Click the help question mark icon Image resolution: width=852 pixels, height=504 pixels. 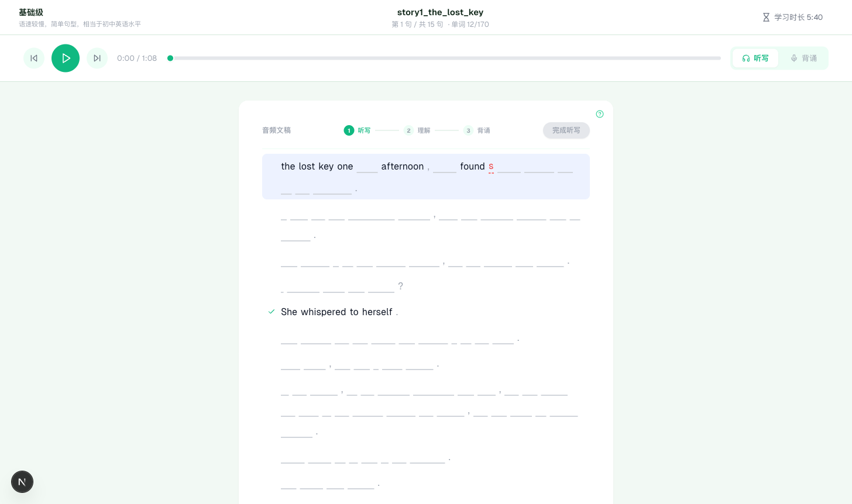600,114
